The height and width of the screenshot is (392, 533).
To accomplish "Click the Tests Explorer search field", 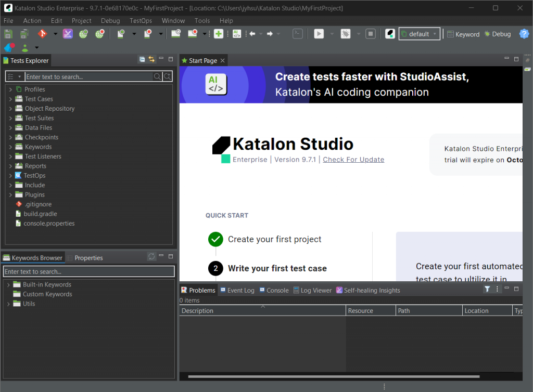I will (90, 77).
